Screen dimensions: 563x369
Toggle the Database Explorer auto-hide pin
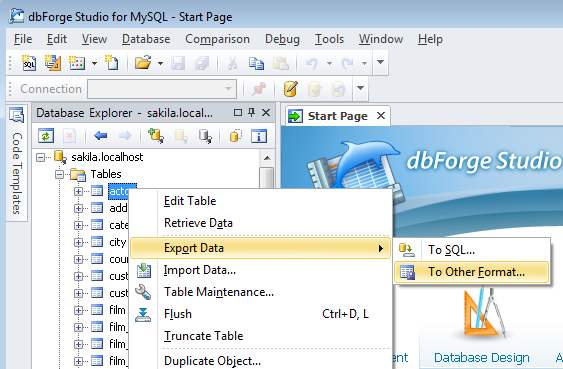[252, 112]
